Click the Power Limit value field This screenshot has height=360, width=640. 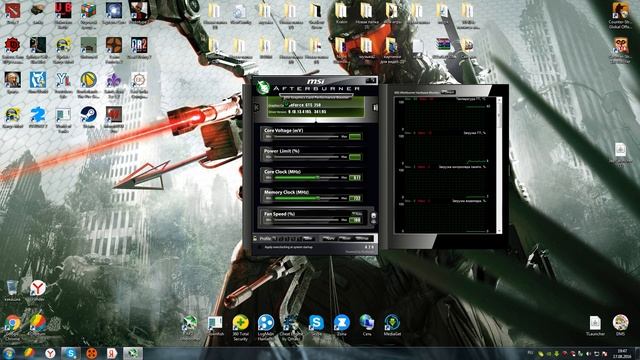355,157
